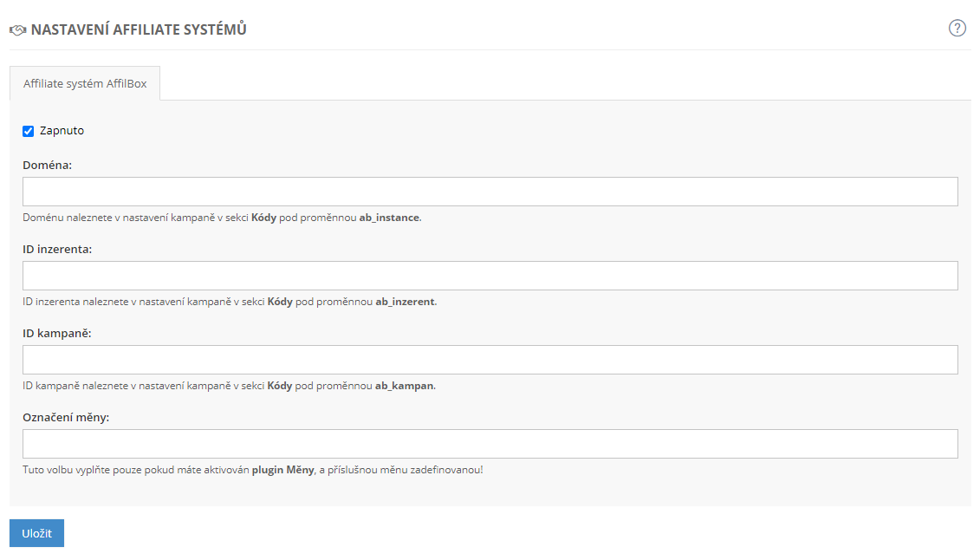This screenshot has height=560, width=980.
Task: Click the bold ab_instance variable name
Action: [x=389, y=218]
